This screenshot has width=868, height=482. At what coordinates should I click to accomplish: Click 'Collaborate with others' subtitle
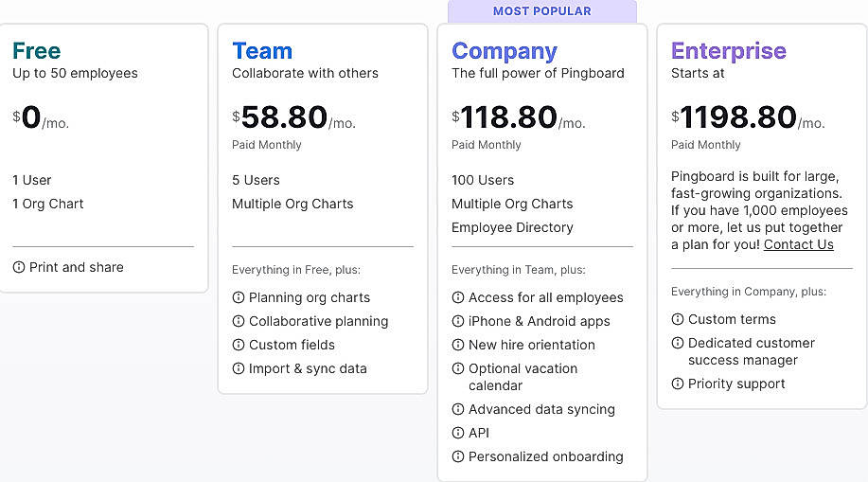tap(305, 73)
